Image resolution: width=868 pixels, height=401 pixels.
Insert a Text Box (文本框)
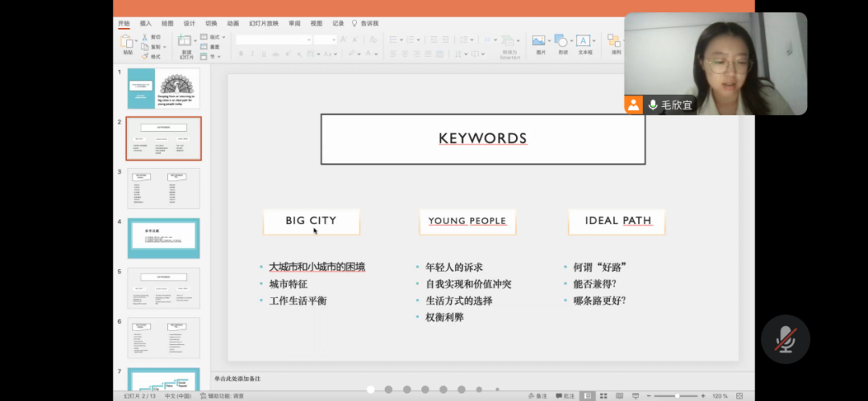[x=584, y=41]
